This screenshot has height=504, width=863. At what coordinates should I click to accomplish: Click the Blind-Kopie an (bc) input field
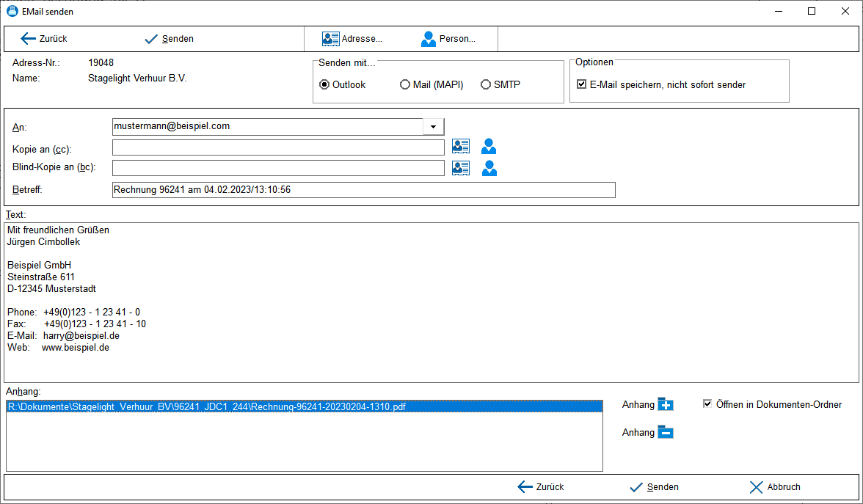click(278, 168)
